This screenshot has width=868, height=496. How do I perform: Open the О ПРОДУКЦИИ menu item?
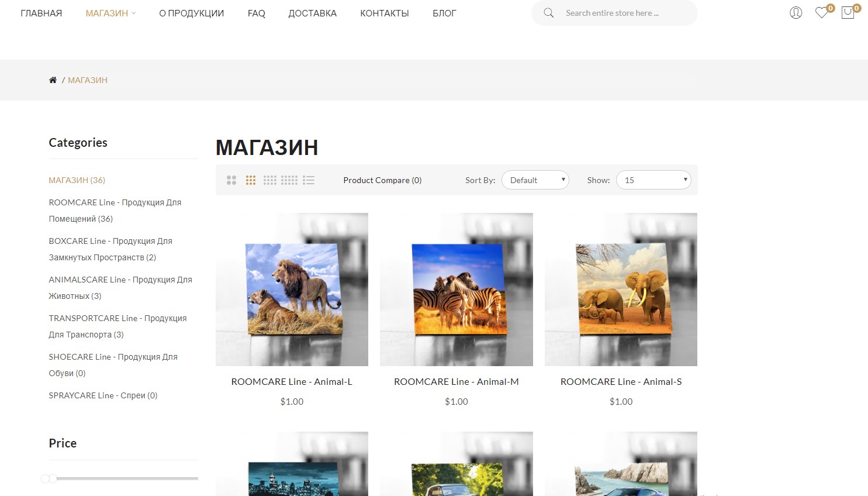tap(192, 13)
